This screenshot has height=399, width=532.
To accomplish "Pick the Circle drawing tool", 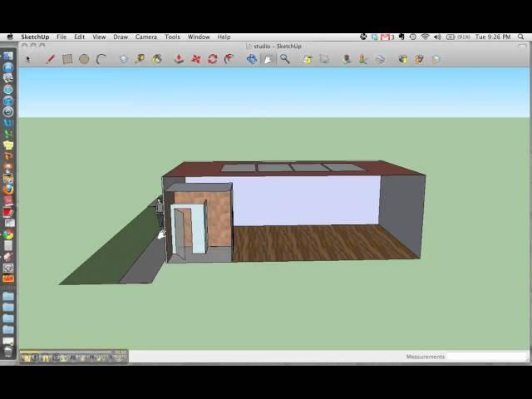I will click(84, 59).
